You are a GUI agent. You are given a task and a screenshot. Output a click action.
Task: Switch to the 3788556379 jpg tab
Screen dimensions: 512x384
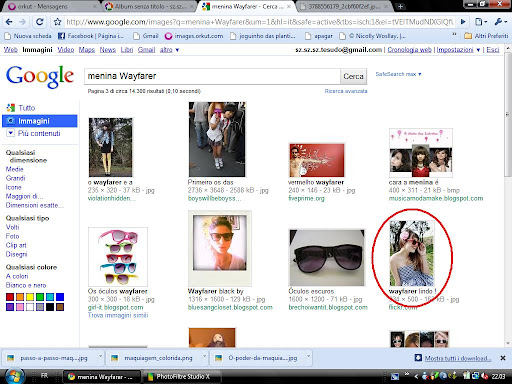pyautogui.click(x=344, y=6)
